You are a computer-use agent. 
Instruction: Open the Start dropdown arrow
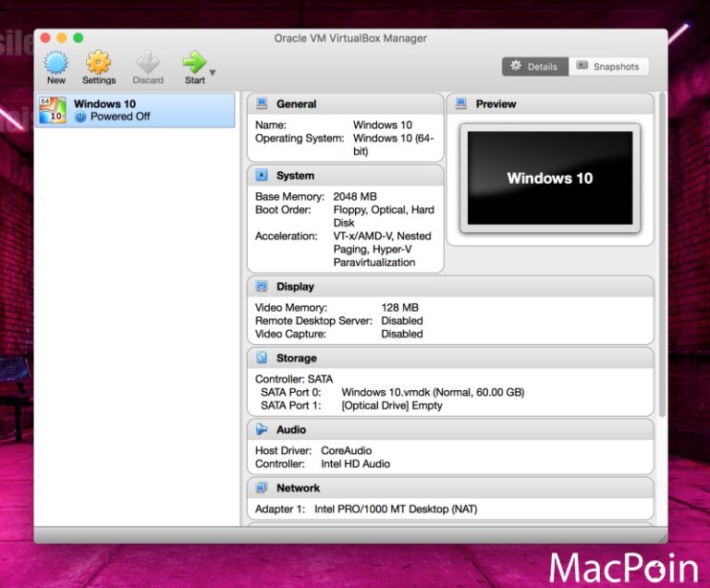coord(213,72)
